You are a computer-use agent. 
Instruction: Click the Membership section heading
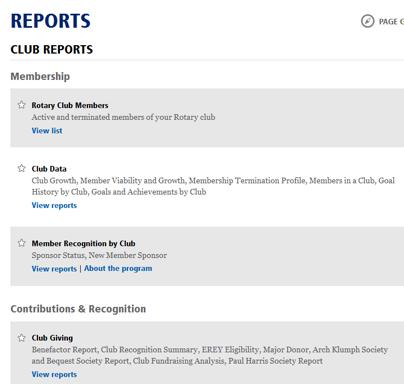(40, 76)
